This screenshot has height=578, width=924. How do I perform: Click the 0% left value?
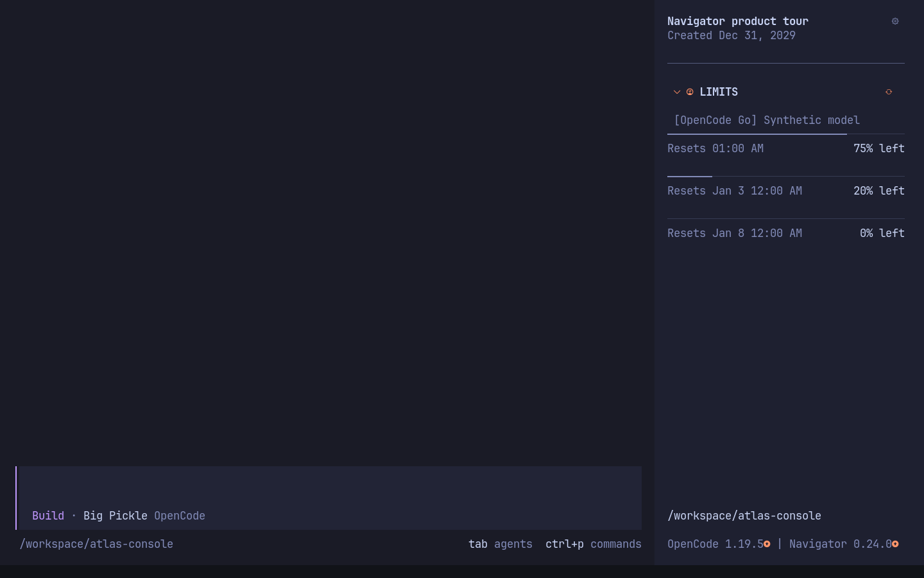pos(882,233)
